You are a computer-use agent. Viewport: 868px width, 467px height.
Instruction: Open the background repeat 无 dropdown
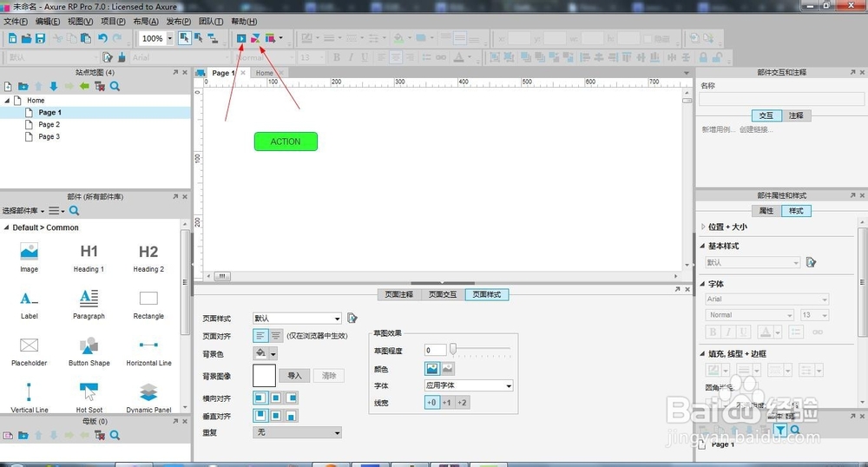(297, 432)
